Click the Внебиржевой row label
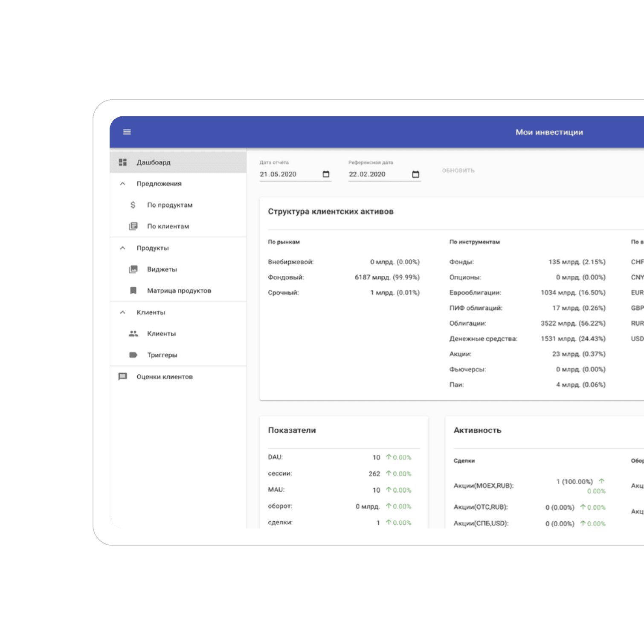This screenshot has width=644, height=644. coord(290,262)
